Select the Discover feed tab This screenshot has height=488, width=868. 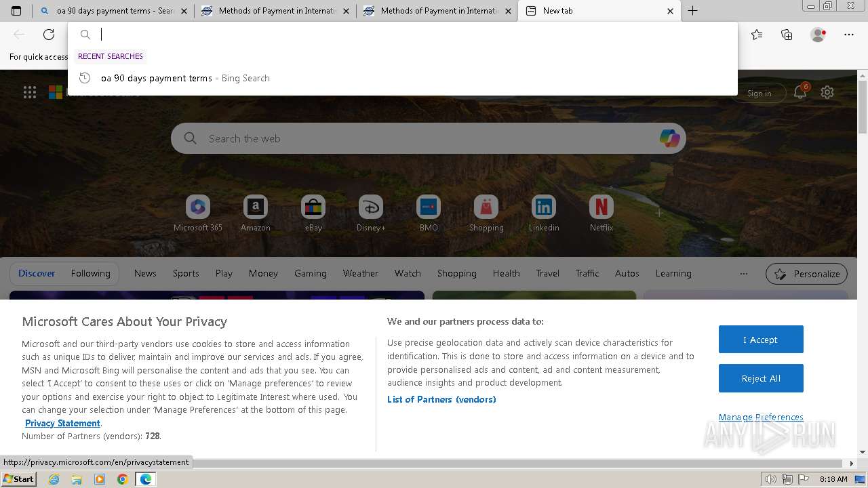pyautogui.click(x=37, y=273)
